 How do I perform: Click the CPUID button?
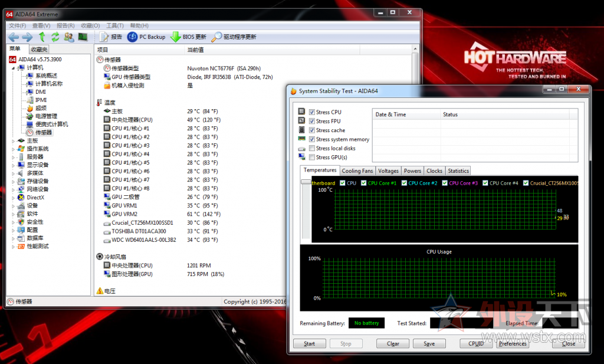pyautogui.click(x=476, y=343)
